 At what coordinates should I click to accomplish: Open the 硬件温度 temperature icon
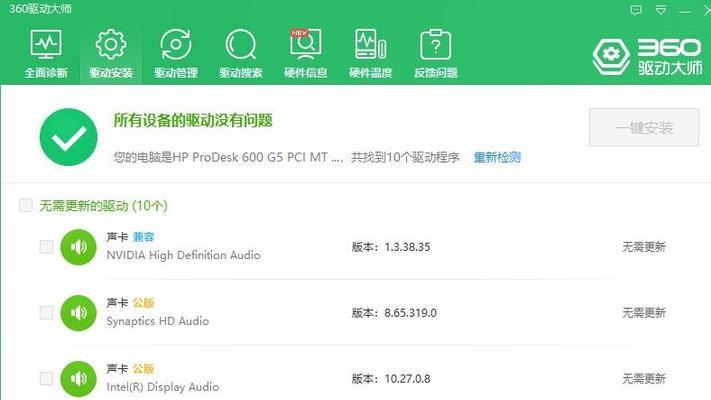coord(370,44)
